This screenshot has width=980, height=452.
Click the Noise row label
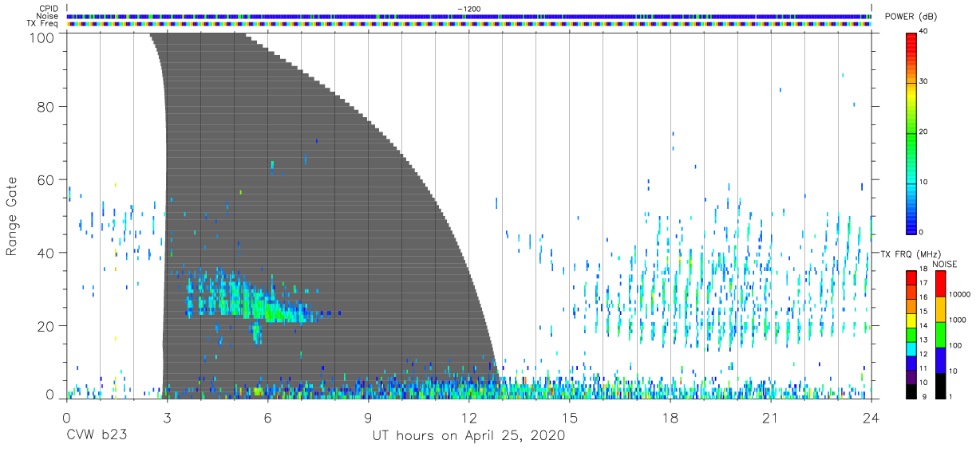[49, 16]
